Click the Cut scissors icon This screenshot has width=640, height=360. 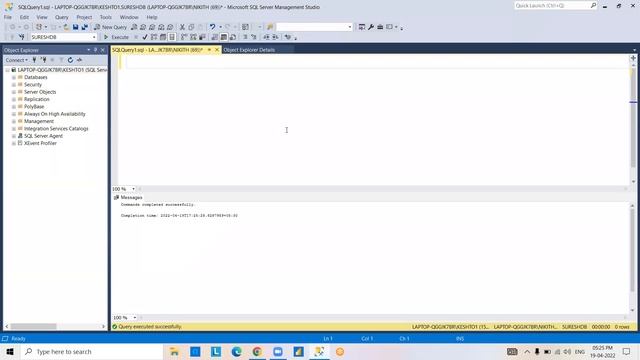182,27
